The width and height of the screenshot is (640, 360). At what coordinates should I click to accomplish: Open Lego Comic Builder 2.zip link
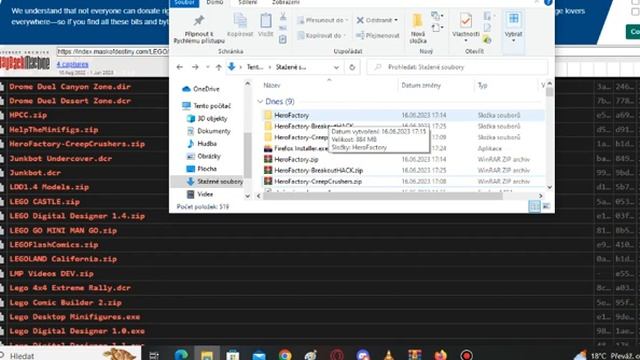point(65,302)
